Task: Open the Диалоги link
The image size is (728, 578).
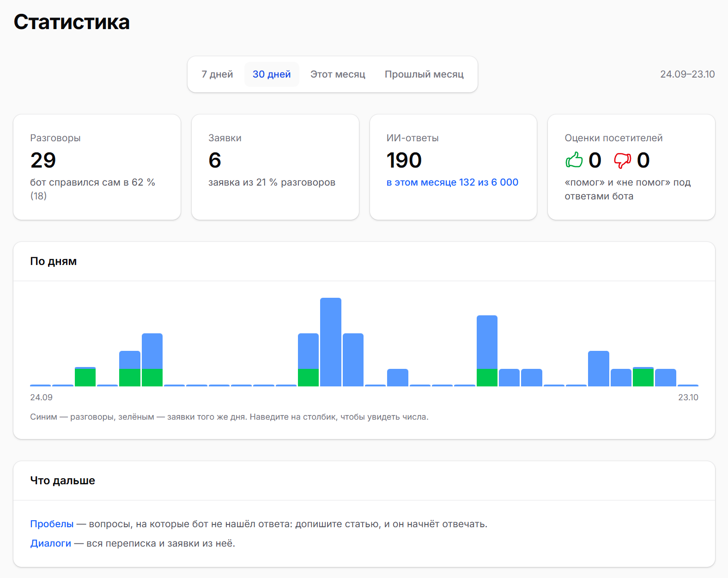Action: pos(51,543)
